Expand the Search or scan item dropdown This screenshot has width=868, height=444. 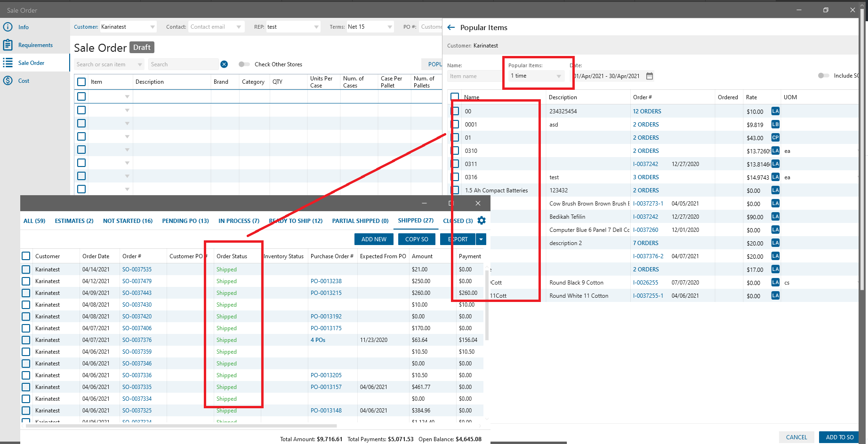click(x=140, y=64)
